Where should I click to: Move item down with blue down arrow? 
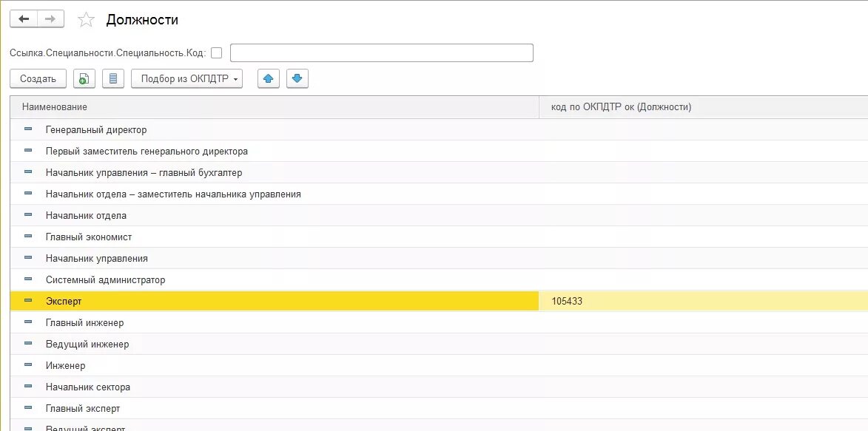(297, 78)
